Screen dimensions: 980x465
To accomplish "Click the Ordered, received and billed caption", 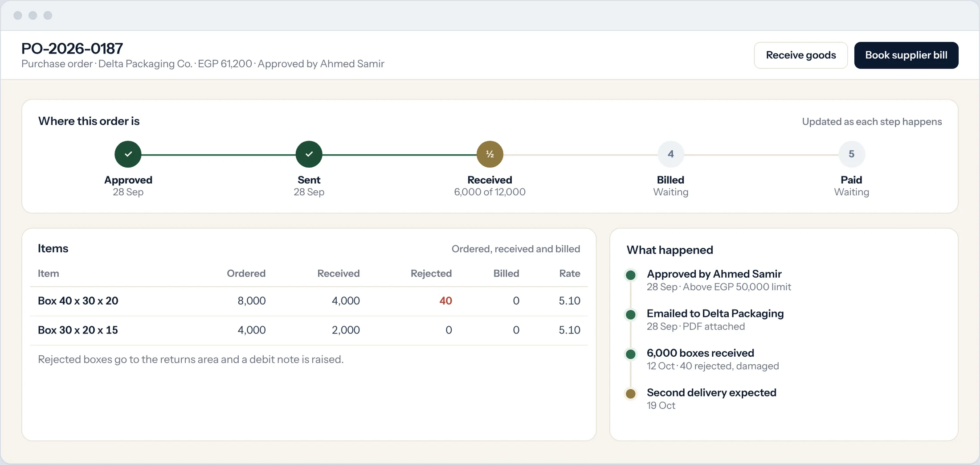I will (x=516, y=249).
